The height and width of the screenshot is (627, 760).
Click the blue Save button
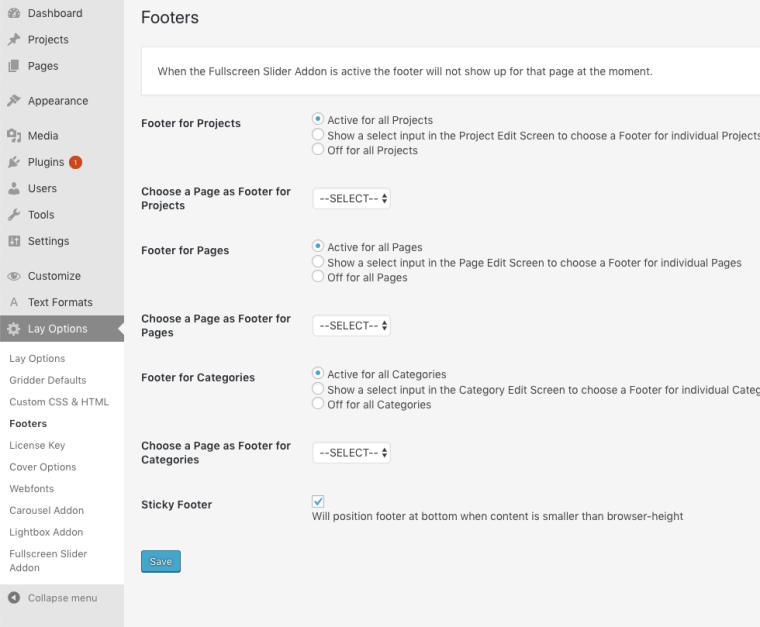coord(161,562)
